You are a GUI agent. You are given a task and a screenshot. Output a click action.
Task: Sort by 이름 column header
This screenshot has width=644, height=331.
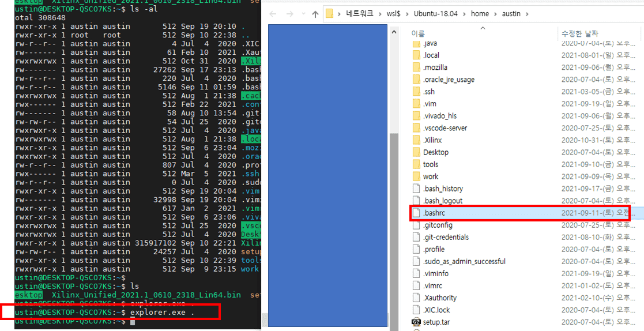click(x=417, y=33)
